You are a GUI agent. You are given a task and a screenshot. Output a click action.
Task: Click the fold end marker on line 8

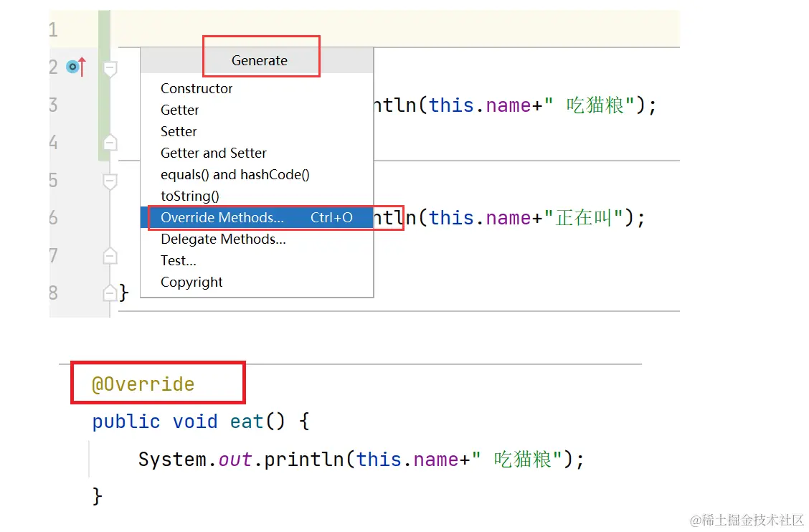pos(110,293)
